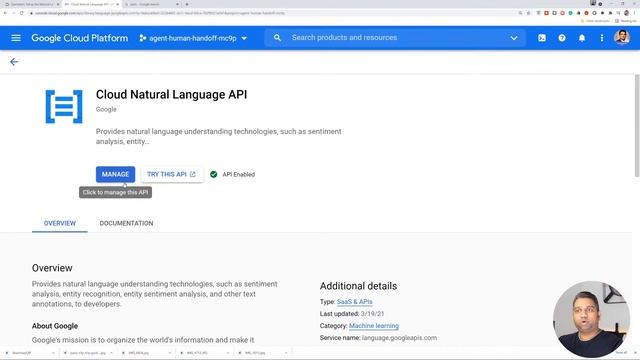Click the MANAGE button
Screen dimensions: 640x360
(x=116, y=174)
